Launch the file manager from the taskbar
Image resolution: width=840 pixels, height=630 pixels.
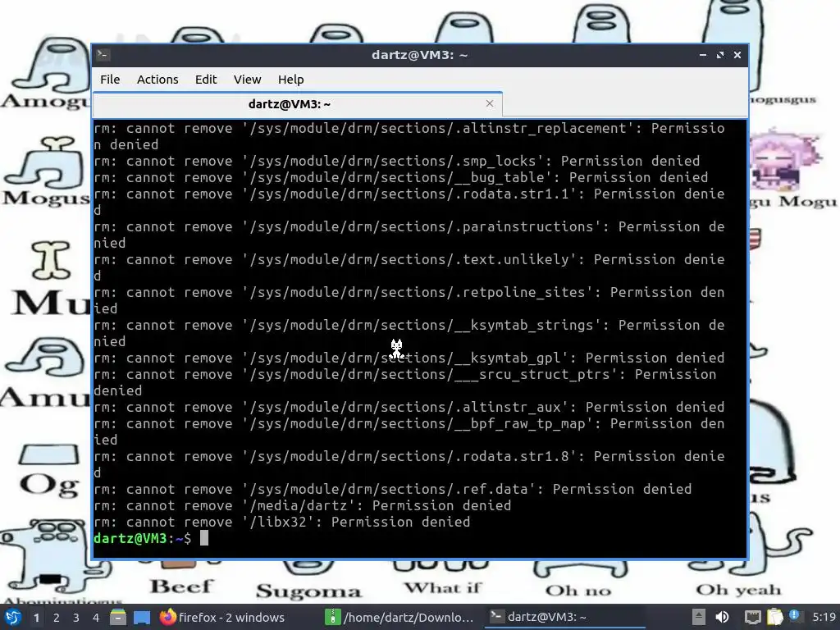point(118,617)
